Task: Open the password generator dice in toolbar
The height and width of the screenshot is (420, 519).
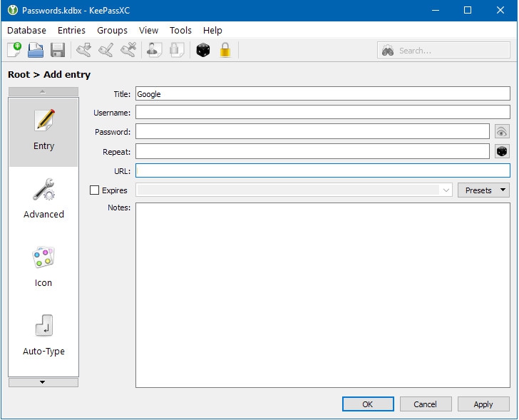Action: [203, 50]
